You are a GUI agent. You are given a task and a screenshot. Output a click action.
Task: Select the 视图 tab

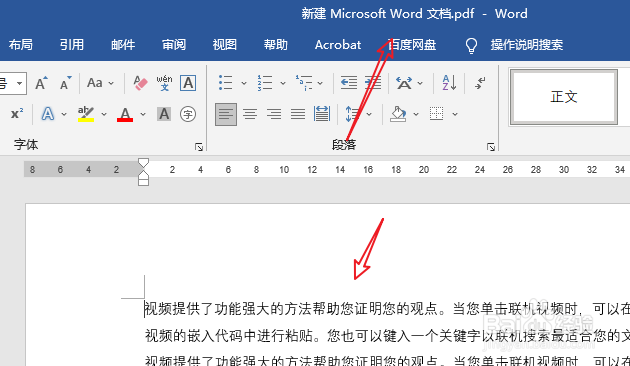click(225, 45)
